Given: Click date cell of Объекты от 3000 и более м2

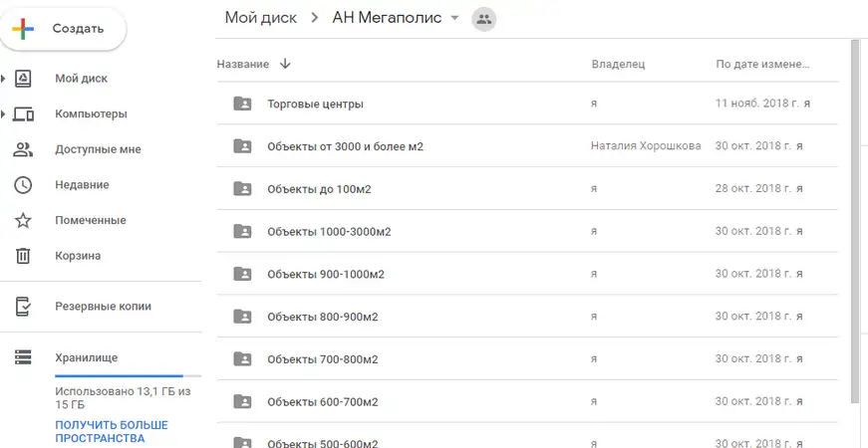Looking at the screenshot, I should 759,146.
